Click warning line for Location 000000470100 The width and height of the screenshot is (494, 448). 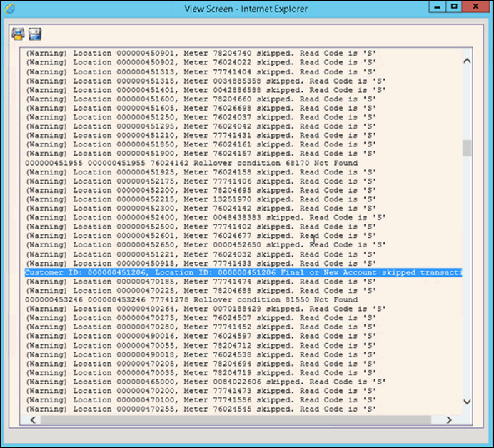pos(201,400)
